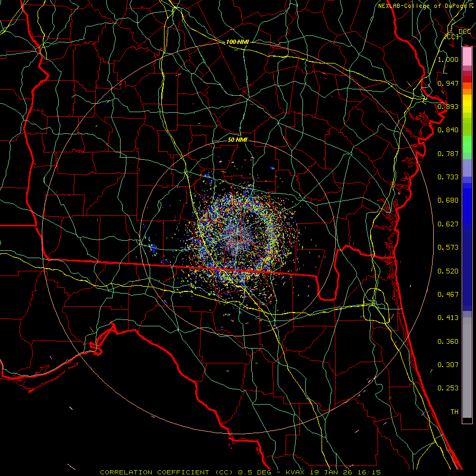Viewport: 476px width, 476px height.
Task: Click the 0.733 legend value
Action: click(448, 177)
